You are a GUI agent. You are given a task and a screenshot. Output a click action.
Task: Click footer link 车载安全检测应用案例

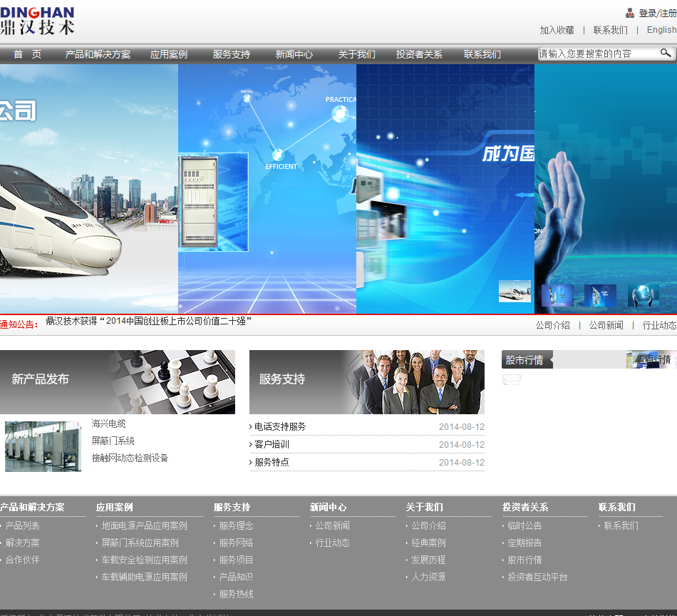point(144,560)
